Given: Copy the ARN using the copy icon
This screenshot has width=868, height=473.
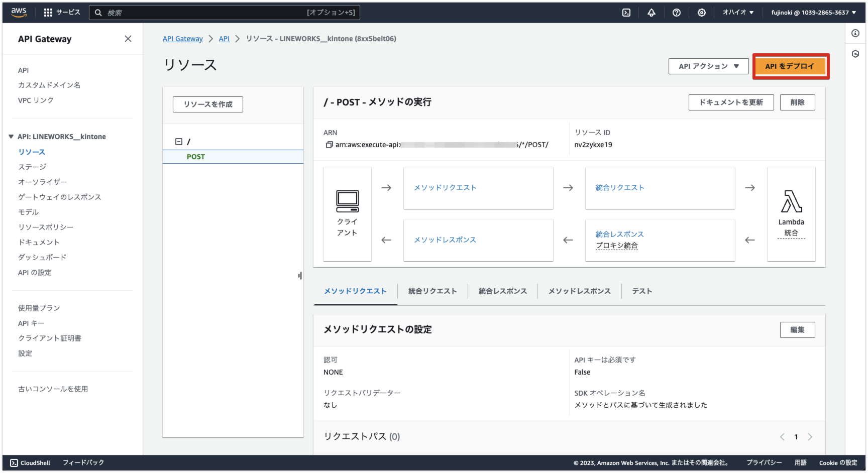Looking at the screenshot, I should pos(329,145).
